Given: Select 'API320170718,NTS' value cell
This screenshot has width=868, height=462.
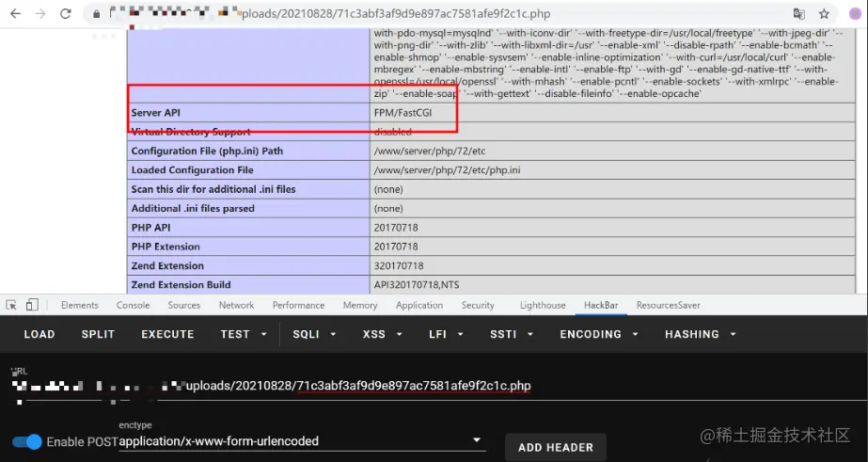Looking at the screenshot, I should click(612, 285).
